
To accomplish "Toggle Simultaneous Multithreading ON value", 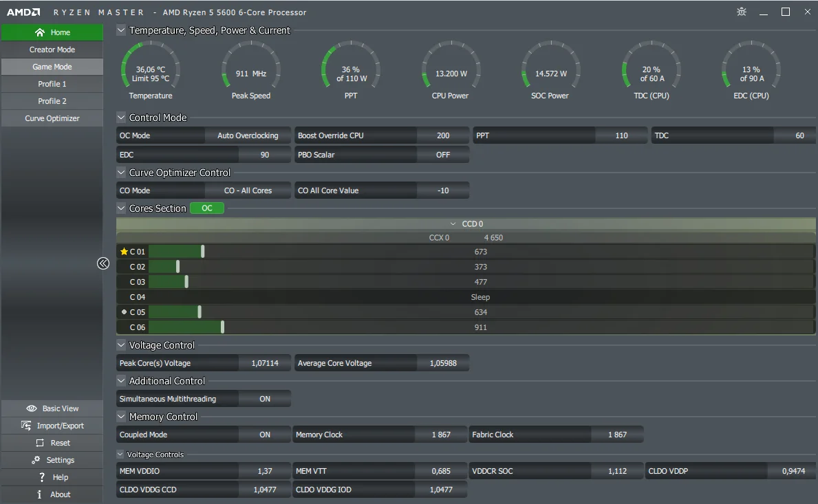I will click(x=264, y=399).
